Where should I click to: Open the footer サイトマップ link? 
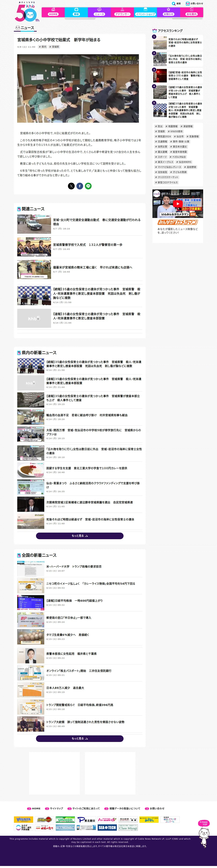[x=54, y=808]
